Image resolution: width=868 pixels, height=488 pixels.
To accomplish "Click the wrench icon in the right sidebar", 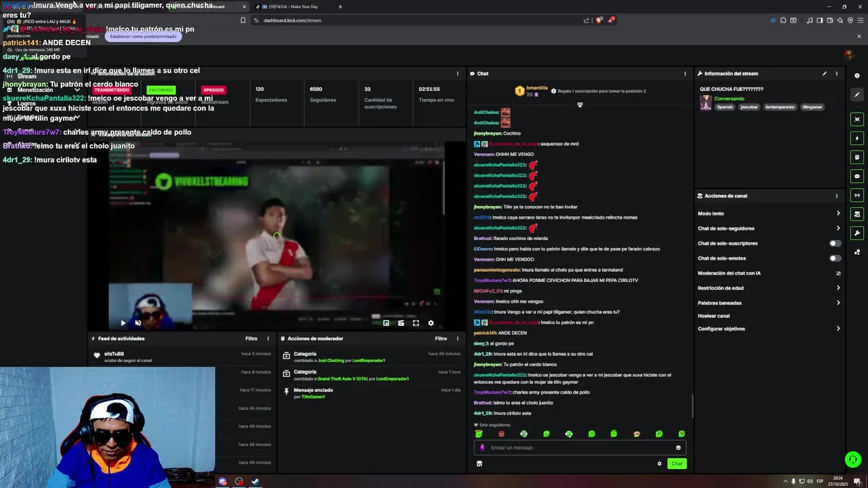I will pyautogui.click(x=857, y=233).
